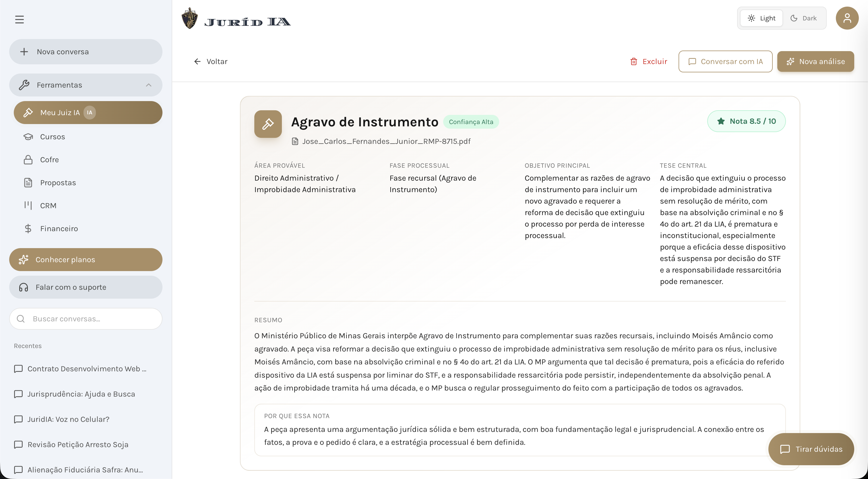Viewport: 868px width, 479px height.
Task: Click the gavel tile beside Agravo de Instrumento
Action: pos(268,124)
